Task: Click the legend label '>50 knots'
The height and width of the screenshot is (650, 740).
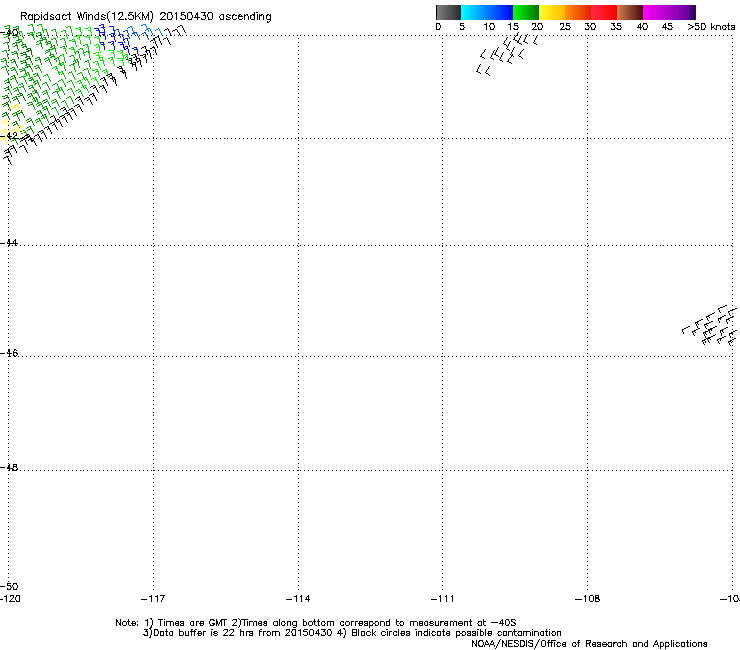Action: [x=711, y=27]
